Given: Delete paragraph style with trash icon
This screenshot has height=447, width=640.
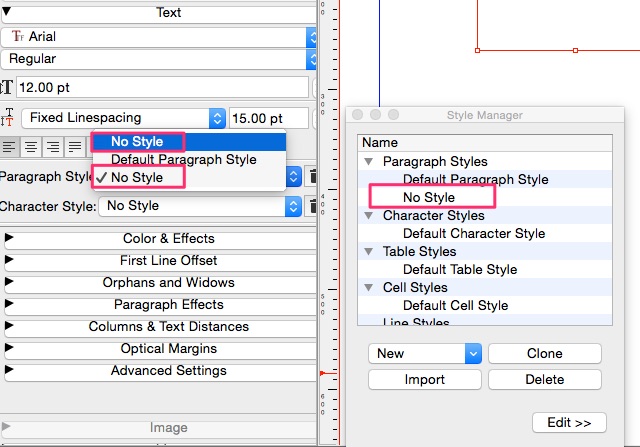Looking at the screenshot, I should click(x=312, y=177).
